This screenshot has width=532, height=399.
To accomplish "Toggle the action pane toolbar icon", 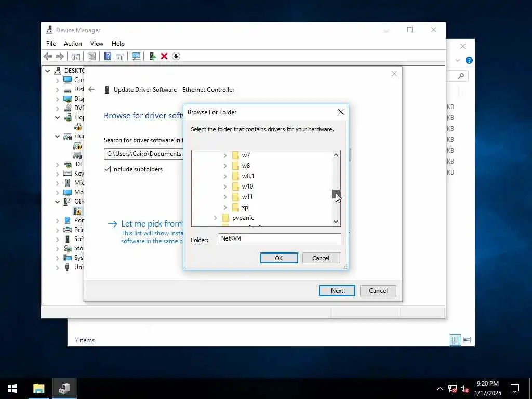I will pos(120,56).
